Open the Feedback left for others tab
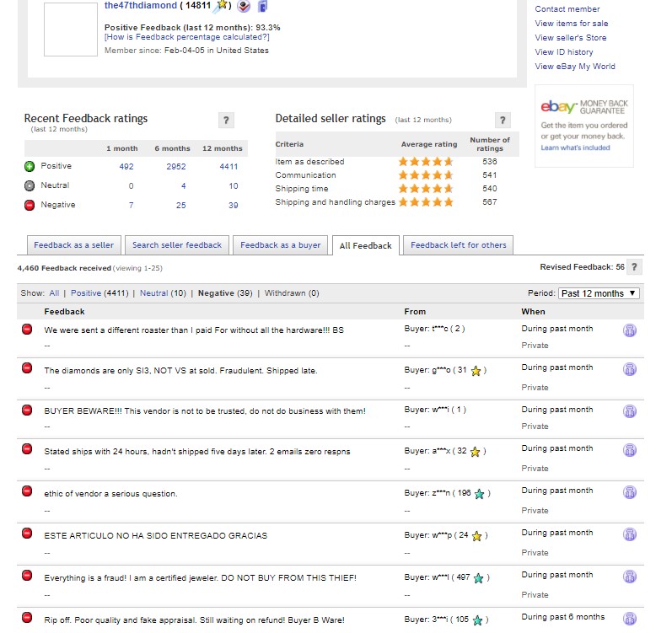 tap(458, 245)
